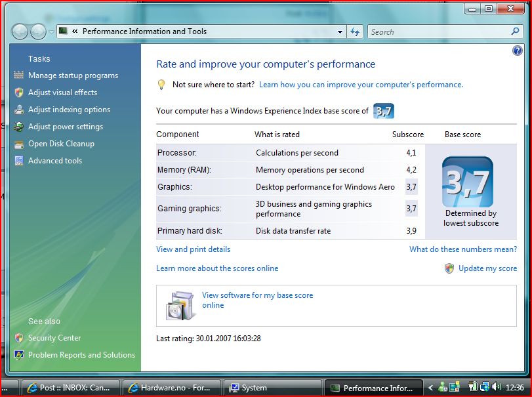Screen dimensions: 532x397
Task: Click the software box and CD icon
Action: 181,305
